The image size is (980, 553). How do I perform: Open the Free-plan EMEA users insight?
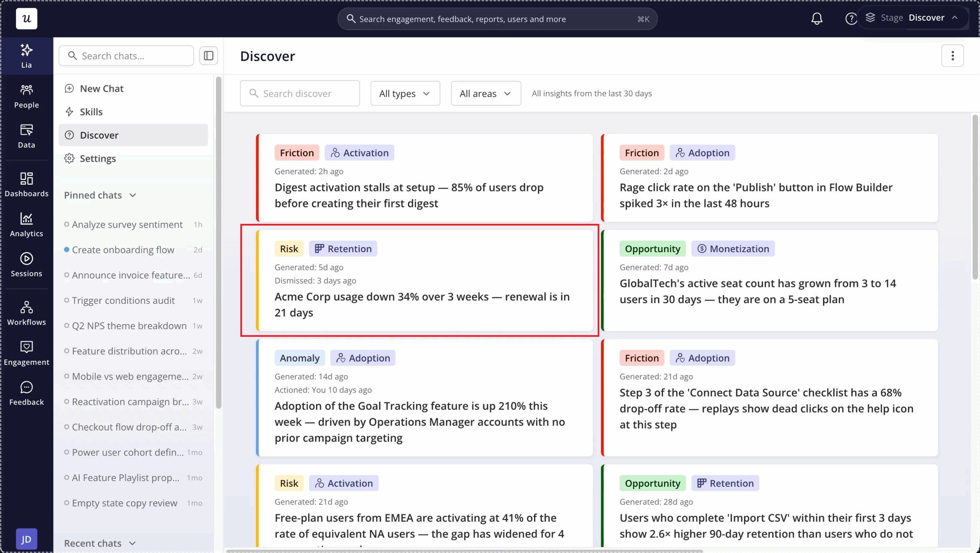click(x=425, y=505)
